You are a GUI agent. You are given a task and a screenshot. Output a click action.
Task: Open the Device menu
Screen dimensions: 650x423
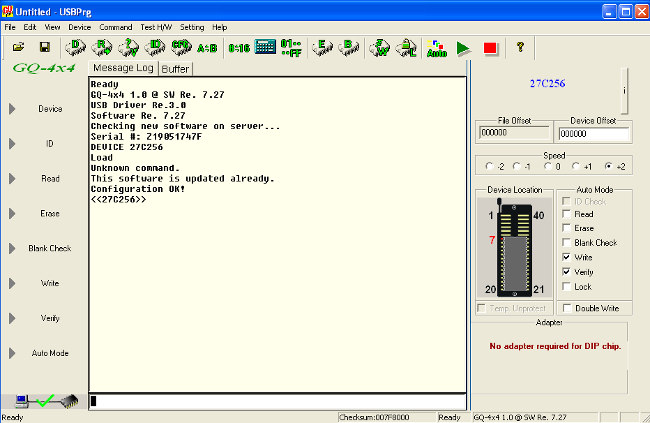tap(80, 27)
